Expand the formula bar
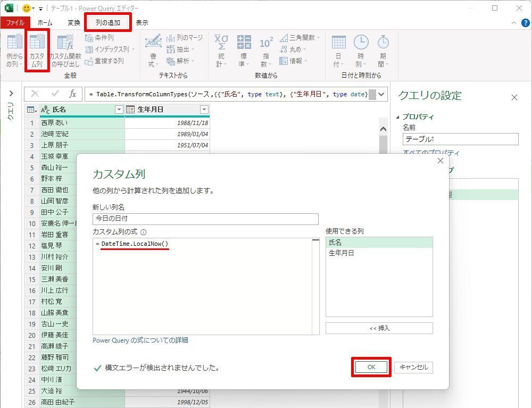This screenshot has width=532, height=408. click(x=381, y=94)
